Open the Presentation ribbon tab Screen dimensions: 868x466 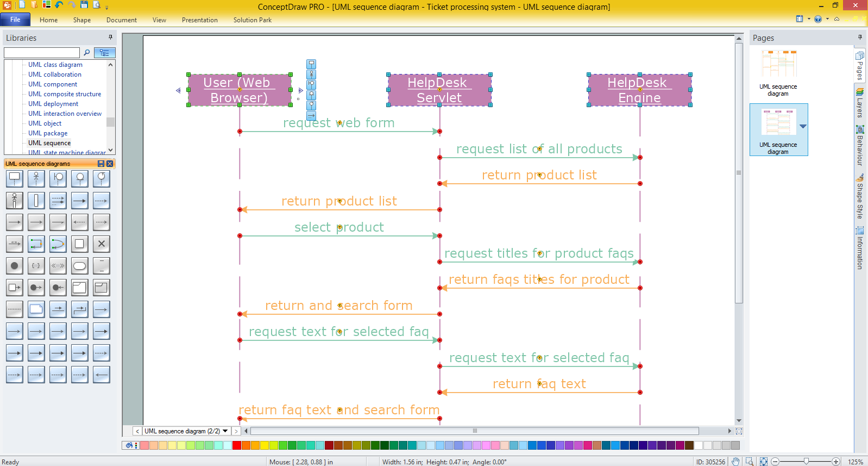tap(200, 20)
